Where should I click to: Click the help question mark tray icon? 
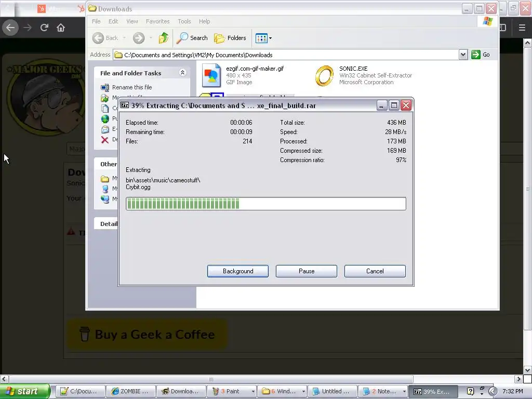coord(470,391)
